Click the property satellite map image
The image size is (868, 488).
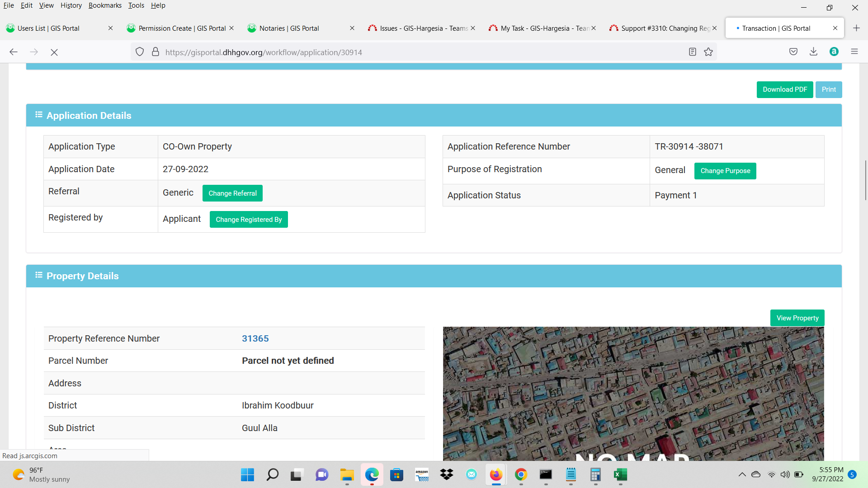pos(633,393)
